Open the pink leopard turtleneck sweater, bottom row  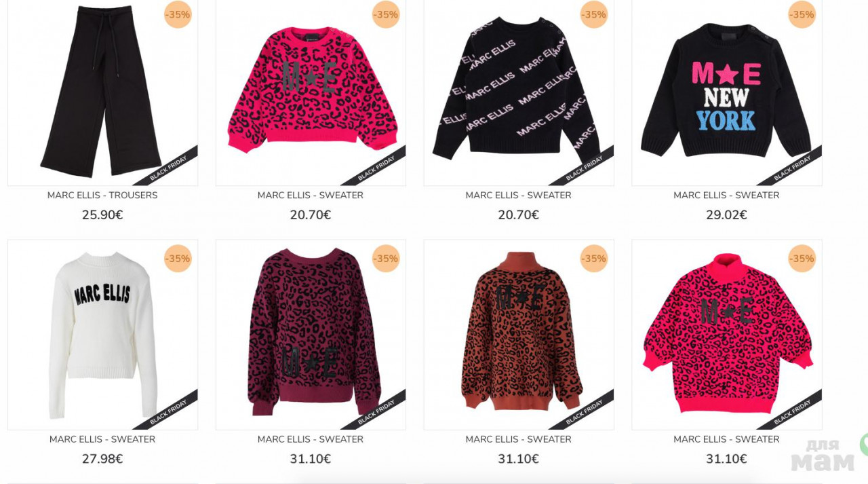pos(726,335)
